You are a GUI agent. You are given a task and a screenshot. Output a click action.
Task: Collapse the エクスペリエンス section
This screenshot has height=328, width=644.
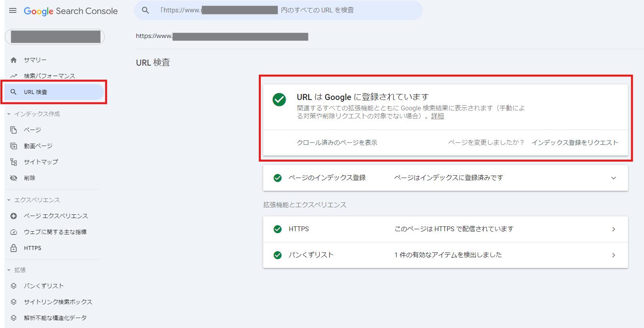click(9, 200)
